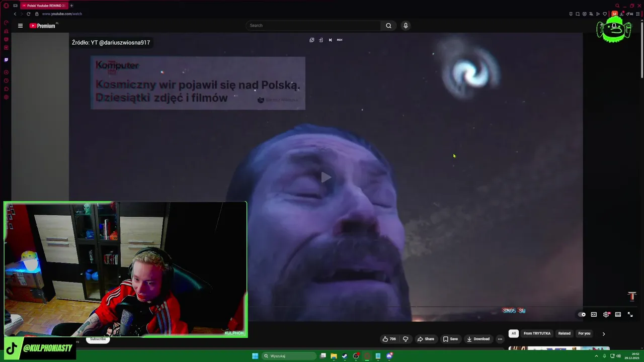Open browser downloads icon
644x362 pixels.
click(x=621, y=14)
